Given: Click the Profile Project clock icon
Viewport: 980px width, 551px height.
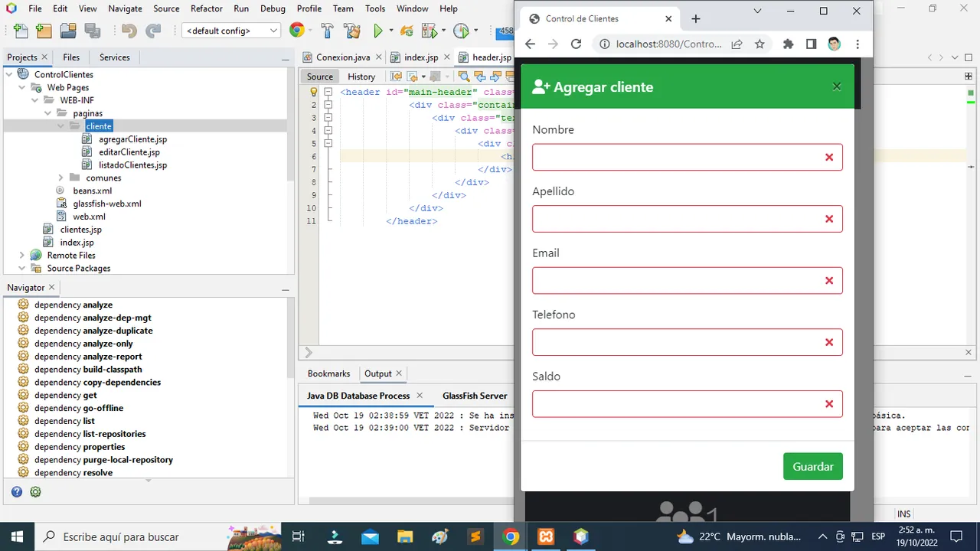Looking at the screenshot, I should click(x=460, y=31).
